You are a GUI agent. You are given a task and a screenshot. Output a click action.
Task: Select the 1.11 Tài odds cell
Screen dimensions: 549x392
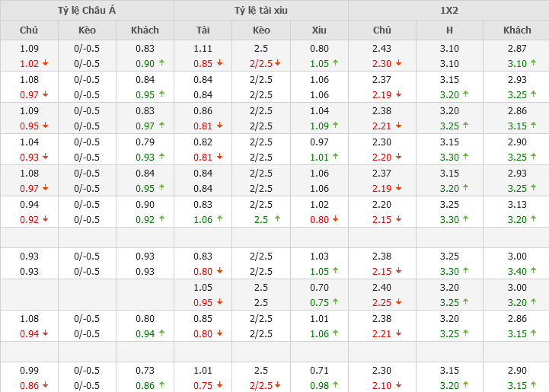click(203, 48)
